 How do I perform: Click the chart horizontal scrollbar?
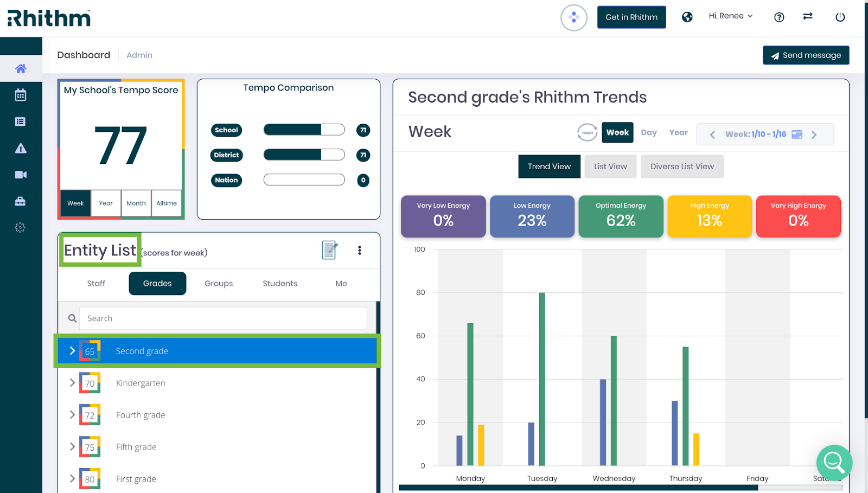[x=578, y=488]
